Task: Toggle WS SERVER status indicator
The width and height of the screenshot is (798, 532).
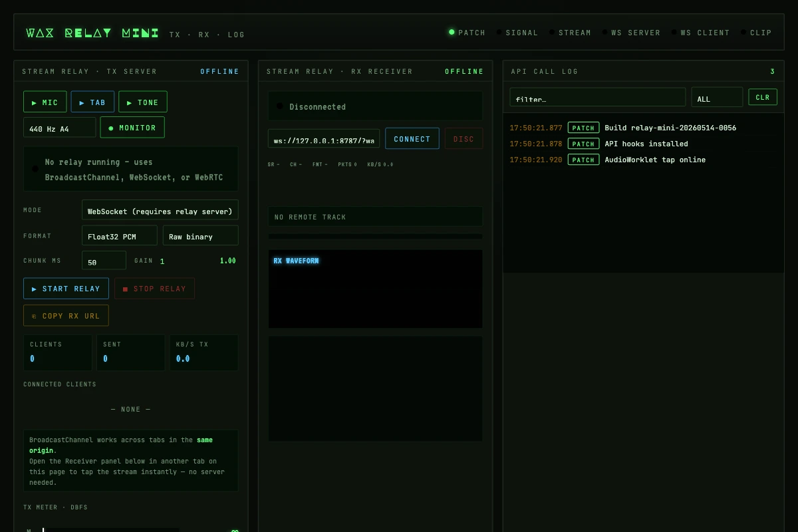Action: click(631, 33)
